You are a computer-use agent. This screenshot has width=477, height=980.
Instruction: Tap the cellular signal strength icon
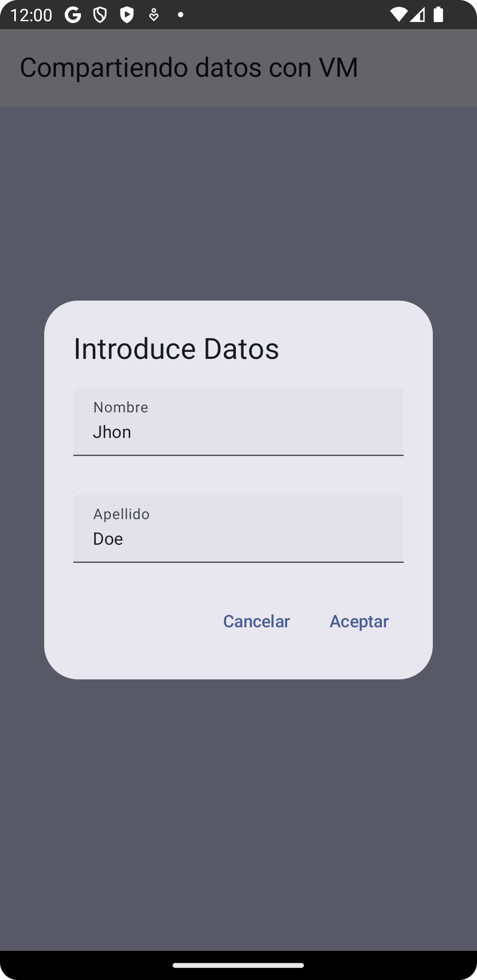point(417,15)
